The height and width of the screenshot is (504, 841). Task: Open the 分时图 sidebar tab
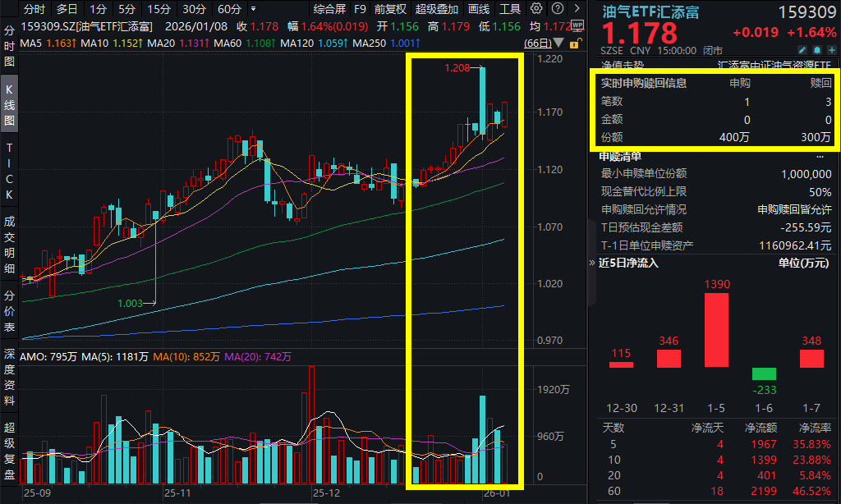(9, 46)
